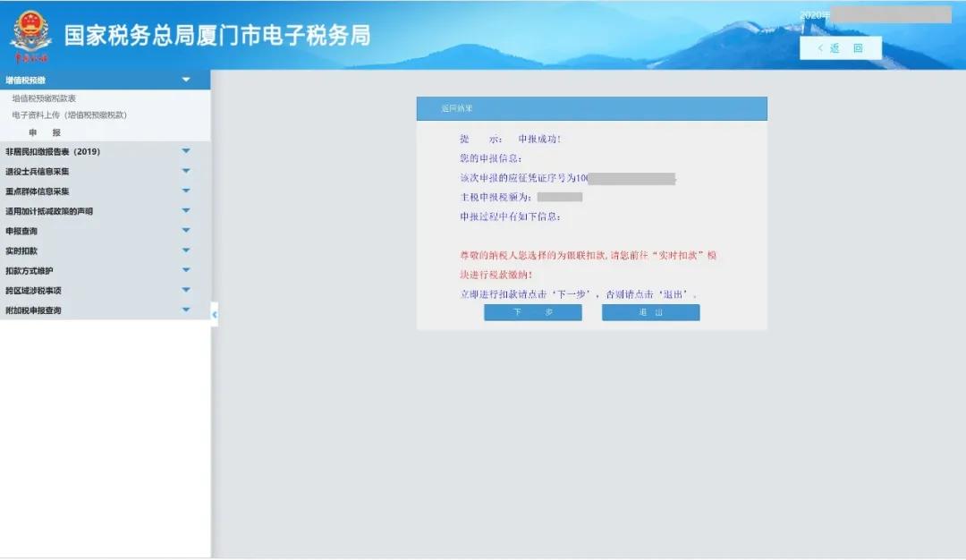
Task: Click the 退出 button in the dialog
Action: click(651, 312)
